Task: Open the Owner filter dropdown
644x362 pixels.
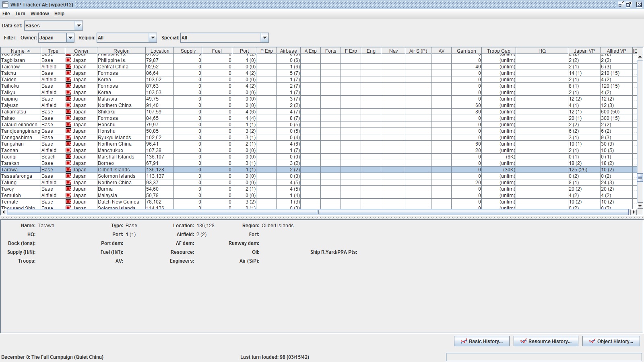Action: pyautogui.click(x=70, y=38)
